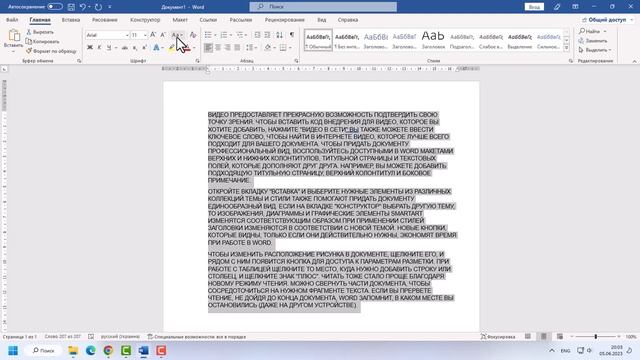Click the Фокусировка (Focus) status bar button
The width and height of the screenshot is (640, 360).
pyautogui.click(x=498, y=337)
